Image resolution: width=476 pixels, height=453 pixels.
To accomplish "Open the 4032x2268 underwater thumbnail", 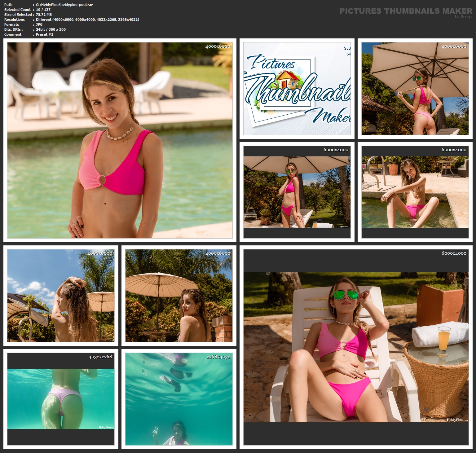I will pos(61,399).
